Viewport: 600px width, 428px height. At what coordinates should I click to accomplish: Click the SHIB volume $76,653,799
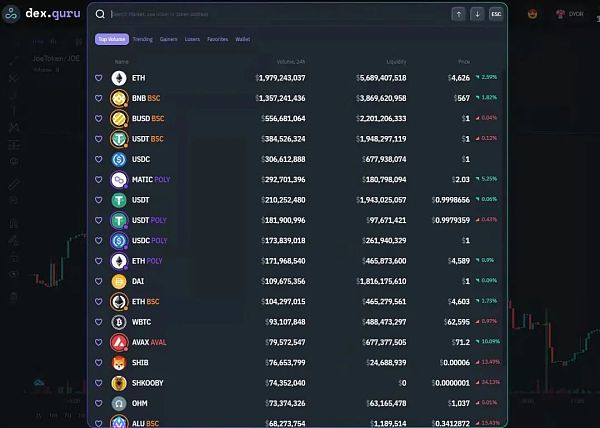tap(285, 363)
